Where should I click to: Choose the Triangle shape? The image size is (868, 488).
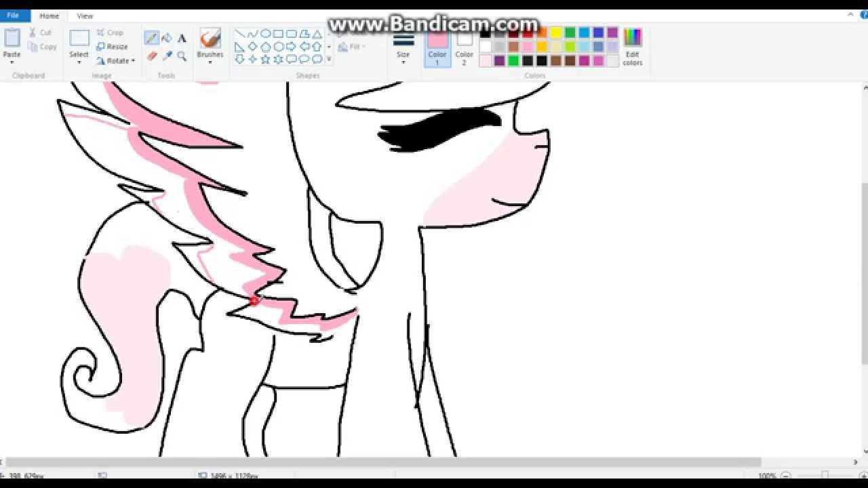point(317,34)
